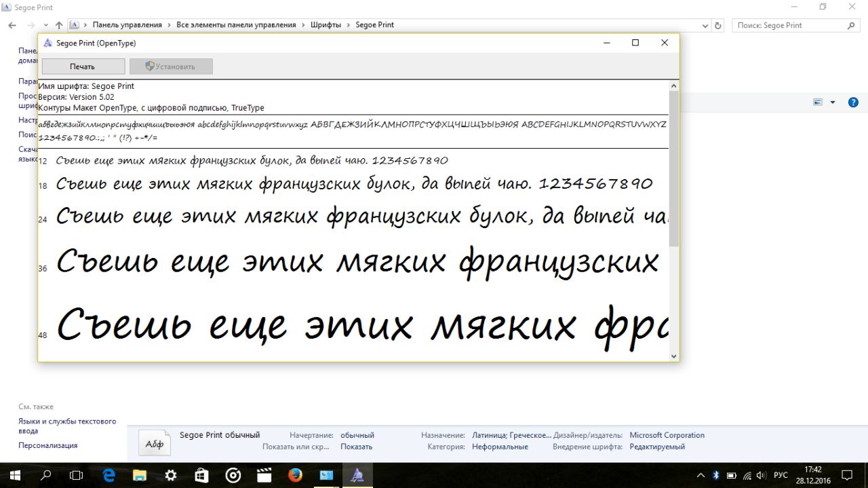Open the Windows Start menu
This screenshot has height=488, width=868.
coord(14,476)
